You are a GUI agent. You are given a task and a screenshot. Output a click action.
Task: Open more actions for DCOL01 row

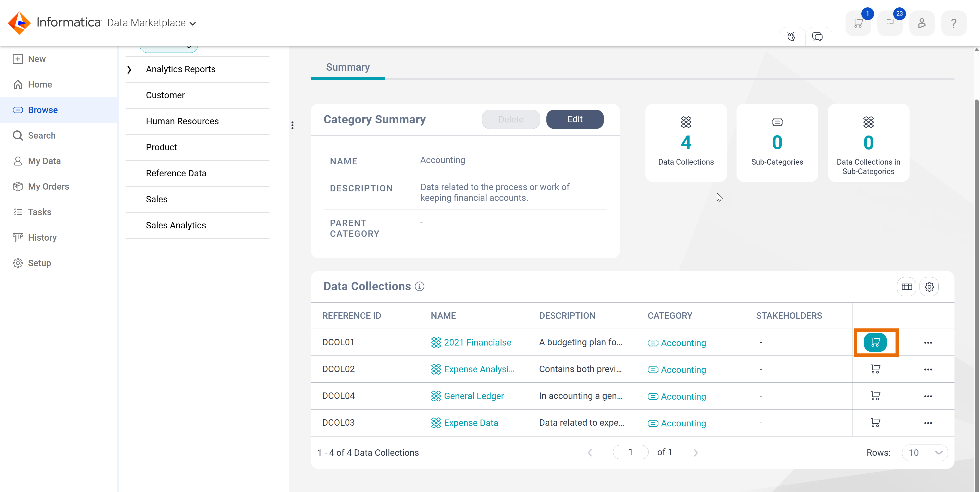(928, 342)
